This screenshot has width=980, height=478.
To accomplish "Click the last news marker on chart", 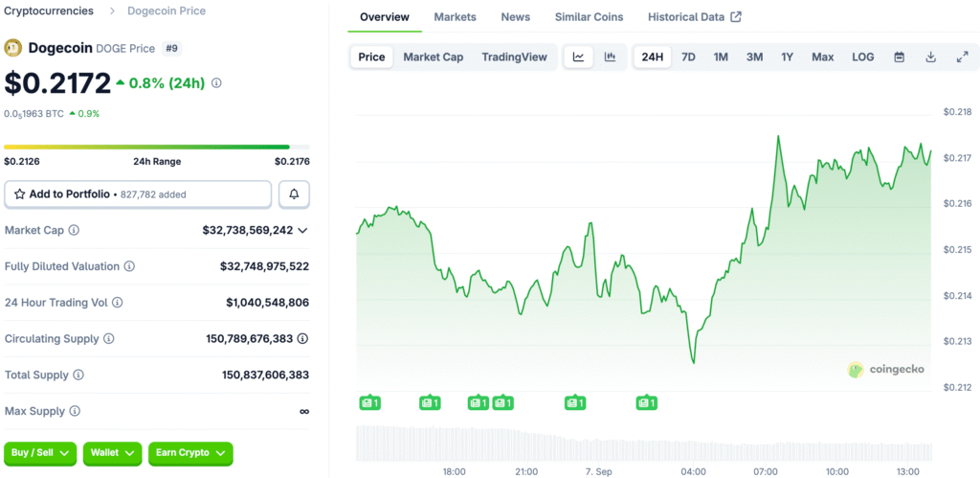I will point(647,403).
